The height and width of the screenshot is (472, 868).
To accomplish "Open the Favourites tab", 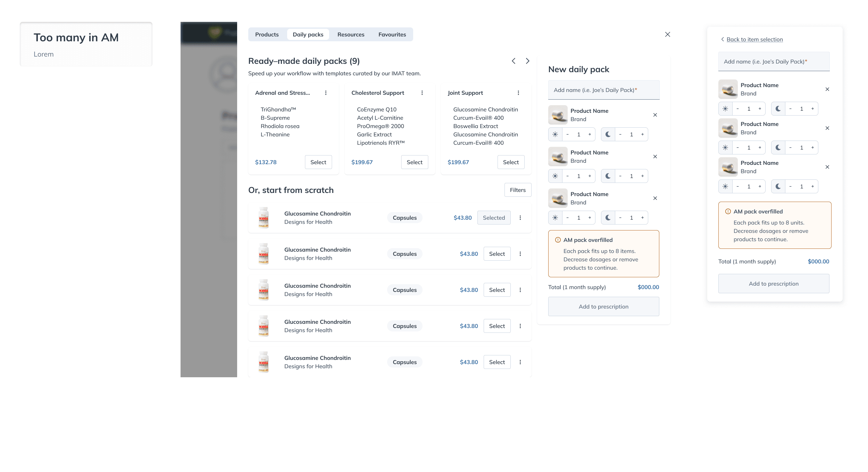I will coord(392,34).
